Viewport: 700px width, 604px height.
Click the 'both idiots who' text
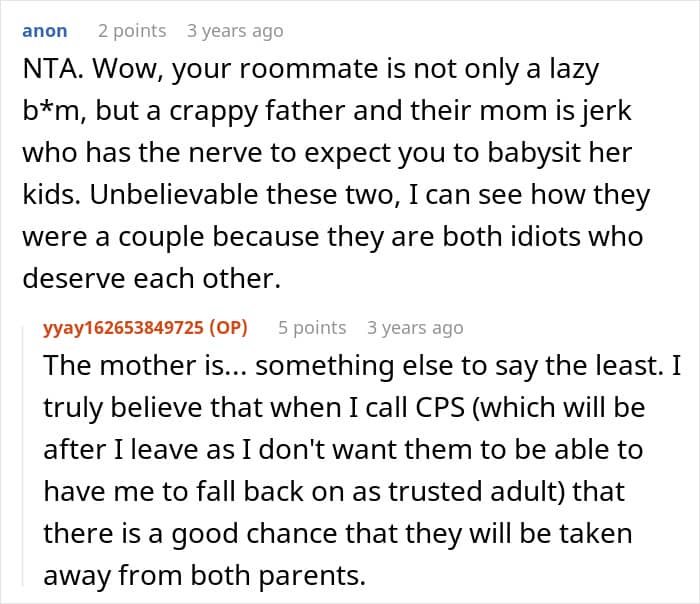(x=543, y=237)
